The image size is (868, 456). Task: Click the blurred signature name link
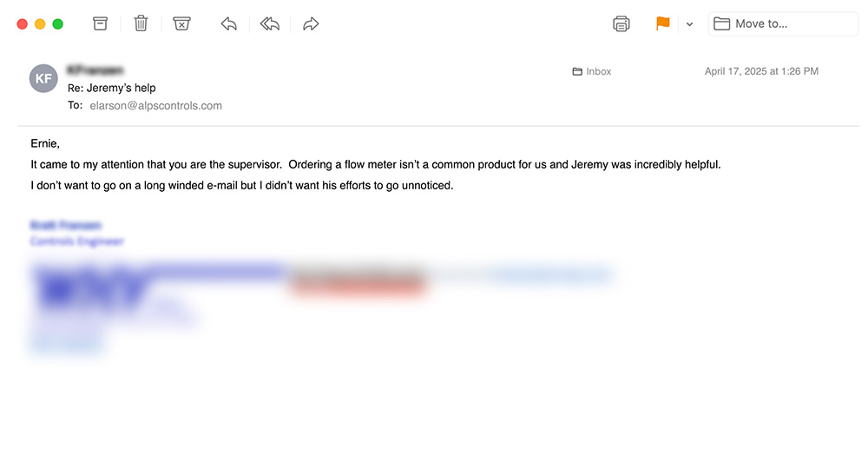pos(66,225)
